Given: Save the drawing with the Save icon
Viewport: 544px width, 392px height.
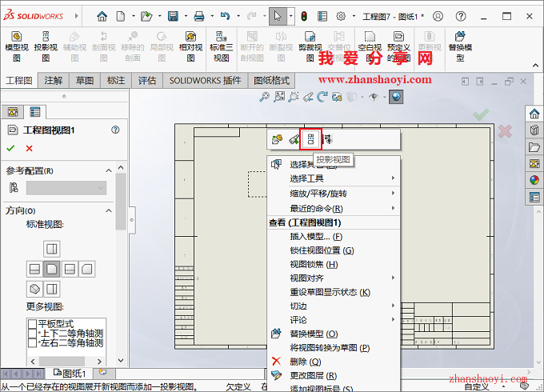Looking at the screenshot, I should (173, 16).
